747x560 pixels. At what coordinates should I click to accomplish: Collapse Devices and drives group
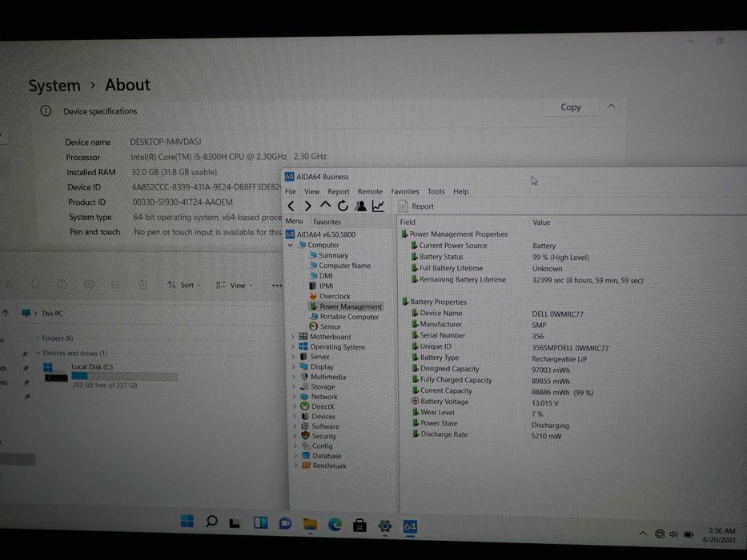(38, 353)
